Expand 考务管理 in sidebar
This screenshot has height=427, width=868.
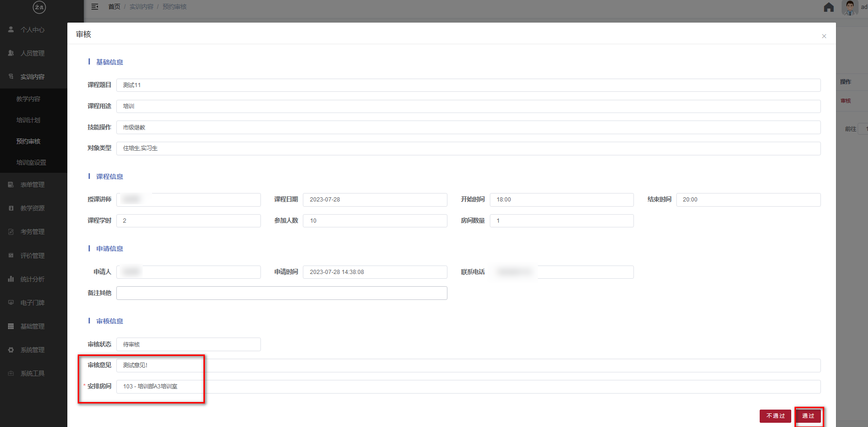[x=33, y=232]
